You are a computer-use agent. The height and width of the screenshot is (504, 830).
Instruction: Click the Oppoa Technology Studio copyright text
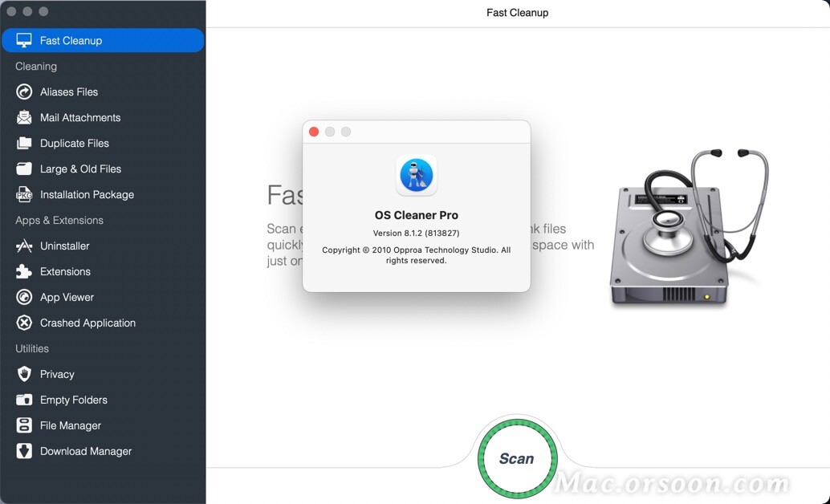click(416, 255)
